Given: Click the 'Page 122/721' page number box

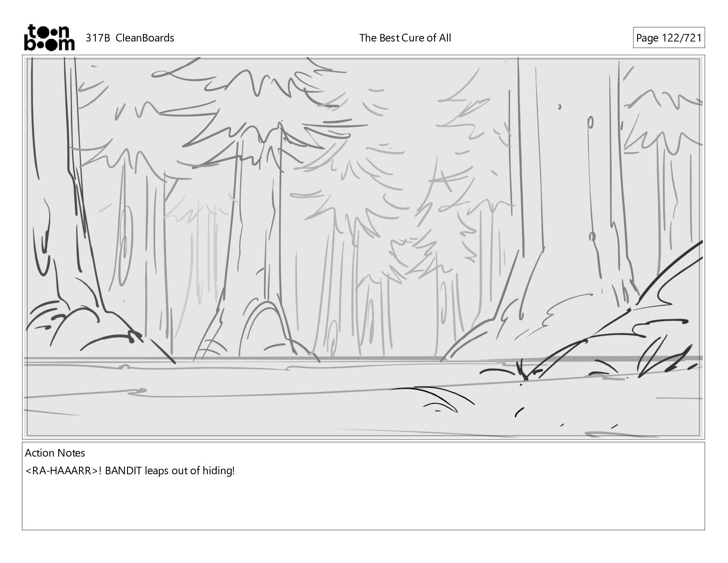Looking at the screenshot, I should (668, 38).
